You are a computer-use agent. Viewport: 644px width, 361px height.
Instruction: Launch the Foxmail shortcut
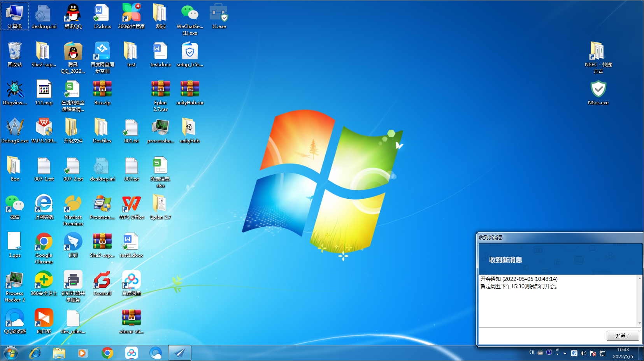click(x=102, y=283)
